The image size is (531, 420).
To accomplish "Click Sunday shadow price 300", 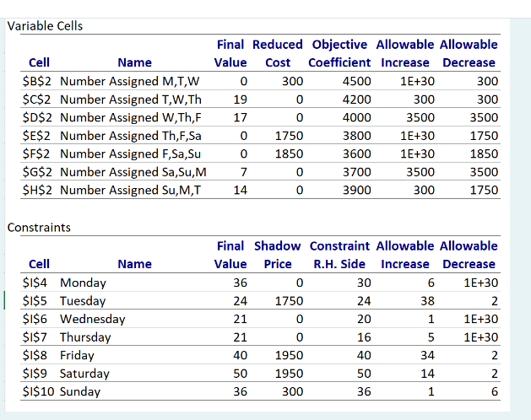I will [x=293, y=391].
